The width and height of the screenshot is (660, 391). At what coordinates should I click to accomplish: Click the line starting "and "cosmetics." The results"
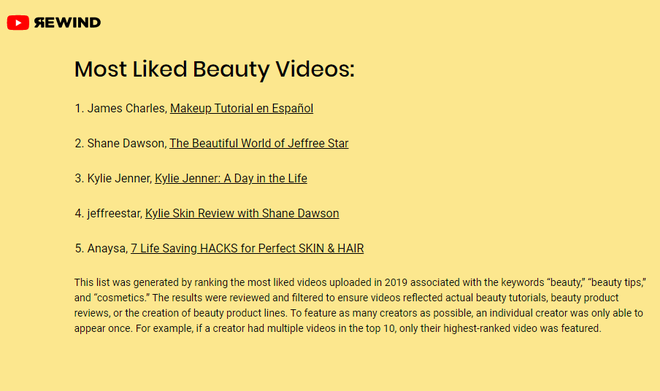tap(346, 298)
